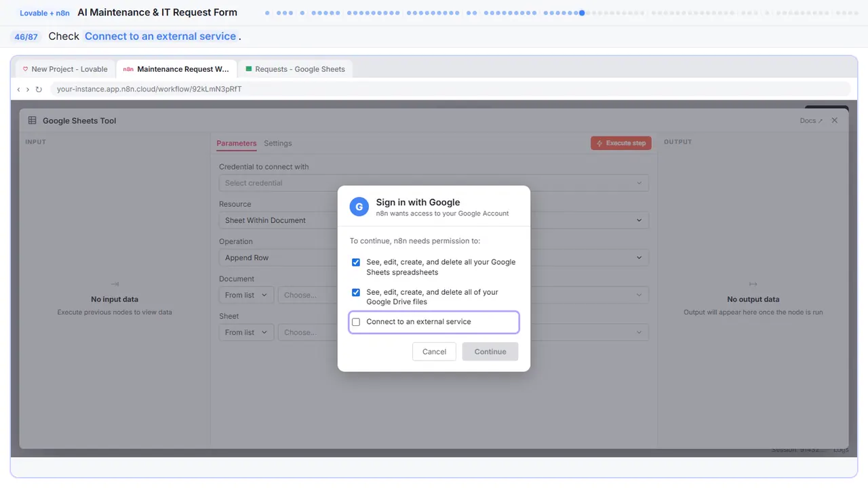This screenshot has height=488, width=868.
Task: Click the Lovable heart favicon
Action: click(x=26, y=69)
